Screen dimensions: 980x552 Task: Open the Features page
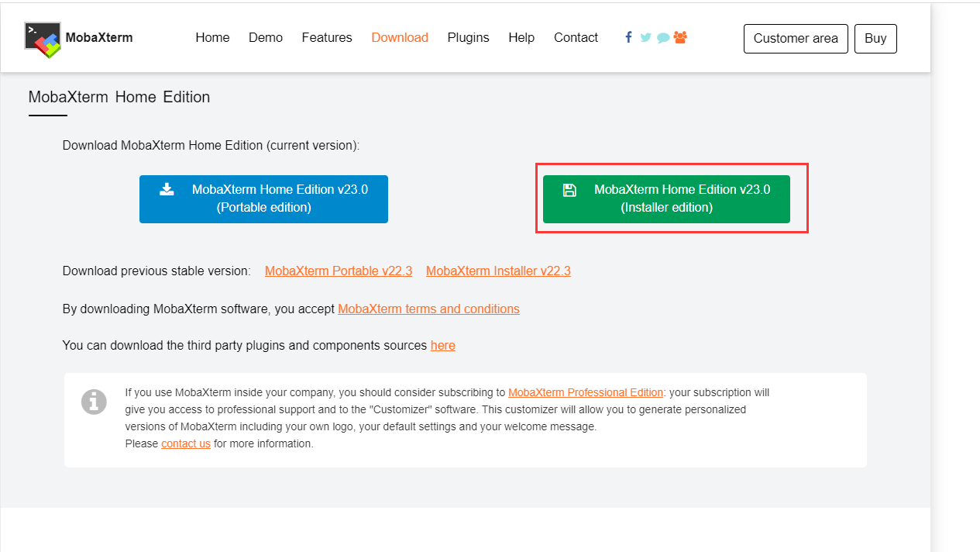click(327, 37)
